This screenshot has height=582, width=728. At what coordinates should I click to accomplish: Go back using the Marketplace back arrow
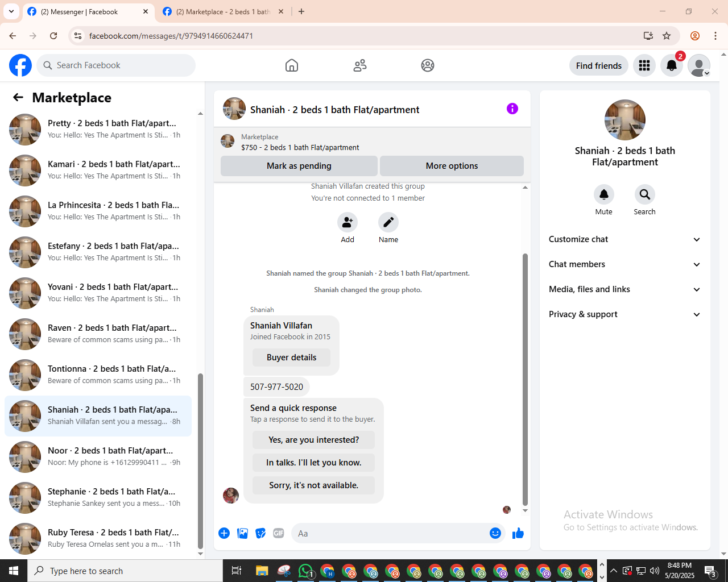[x=18, y=97]
